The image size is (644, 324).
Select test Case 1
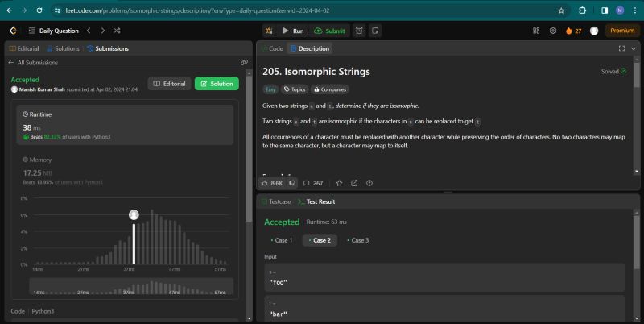coord(282,240)
